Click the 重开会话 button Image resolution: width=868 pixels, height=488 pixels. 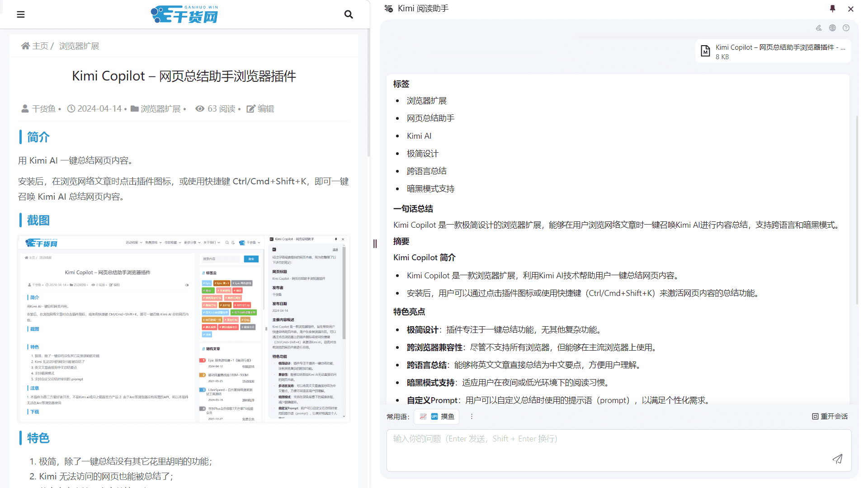point(830,417)
